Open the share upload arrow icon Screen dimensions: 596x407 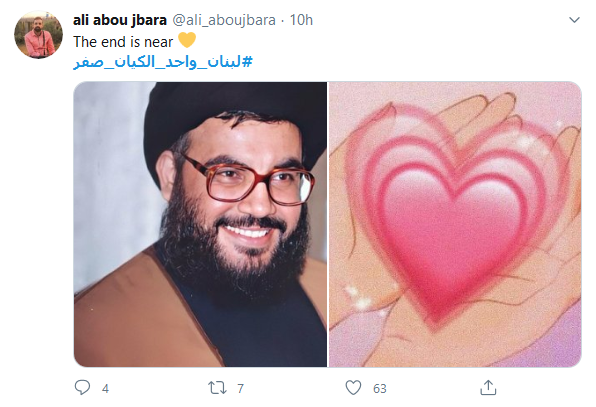(x=488, y=388)
